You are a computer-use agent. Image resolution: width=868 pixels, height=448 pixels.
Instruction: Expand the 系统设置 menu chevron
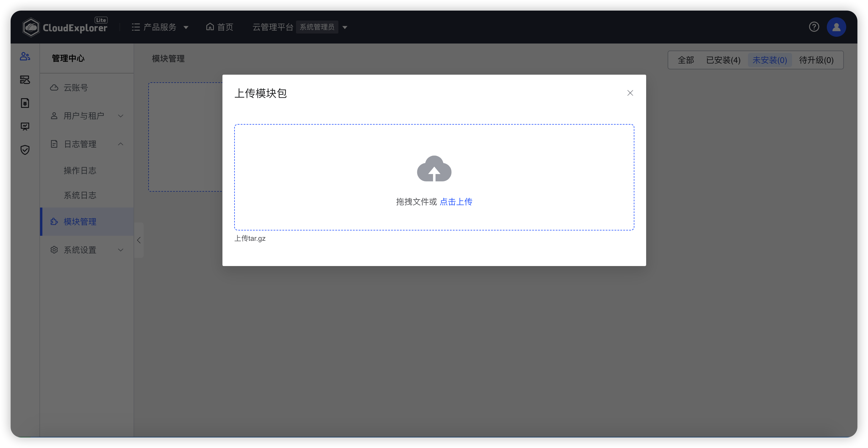point(121,250)
